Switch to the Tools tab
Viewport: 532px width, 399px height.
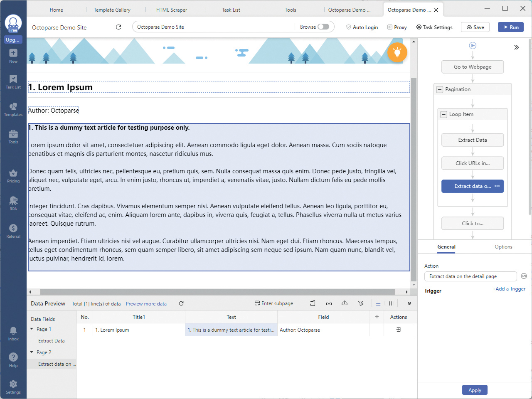(x=291, y=10)
